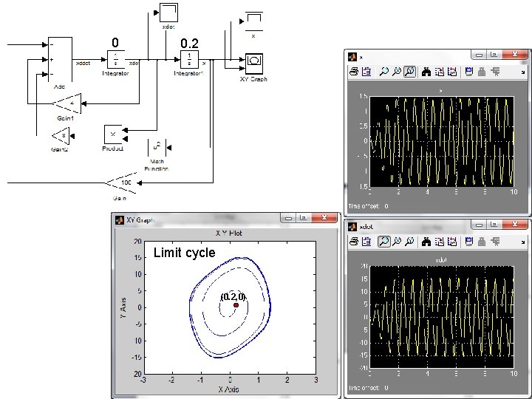
Task: Minimize the x scope window
Action: coord(479,55)
